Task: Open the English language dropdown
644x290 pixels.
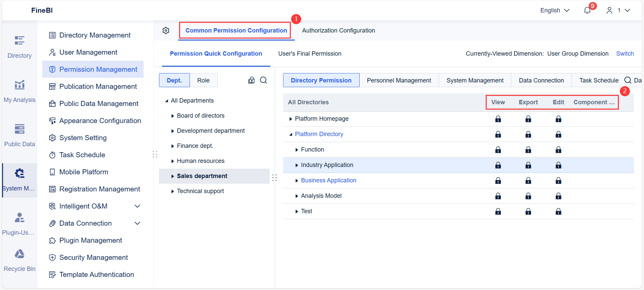Action: 555,10
